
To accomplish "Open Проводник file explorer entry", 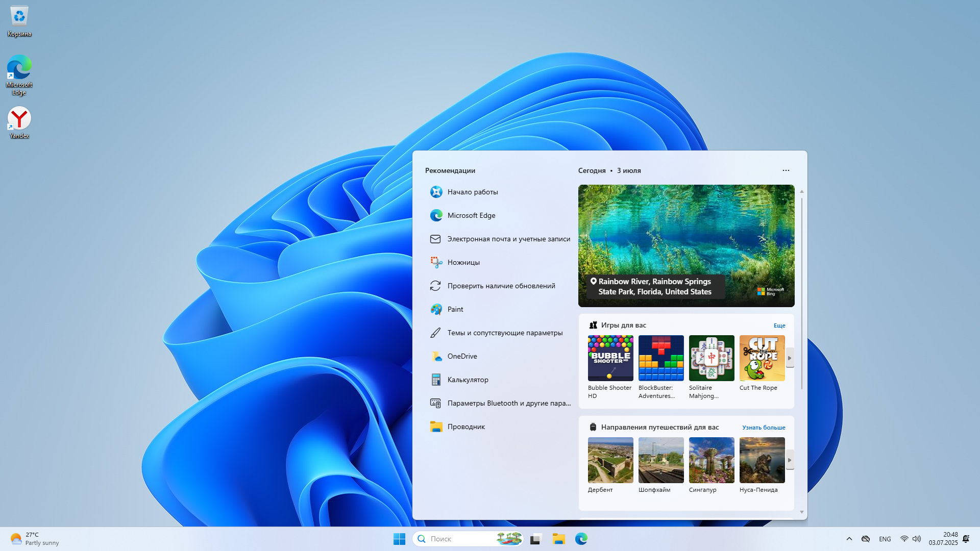I will pyautogui.click(x=465, y=427).
